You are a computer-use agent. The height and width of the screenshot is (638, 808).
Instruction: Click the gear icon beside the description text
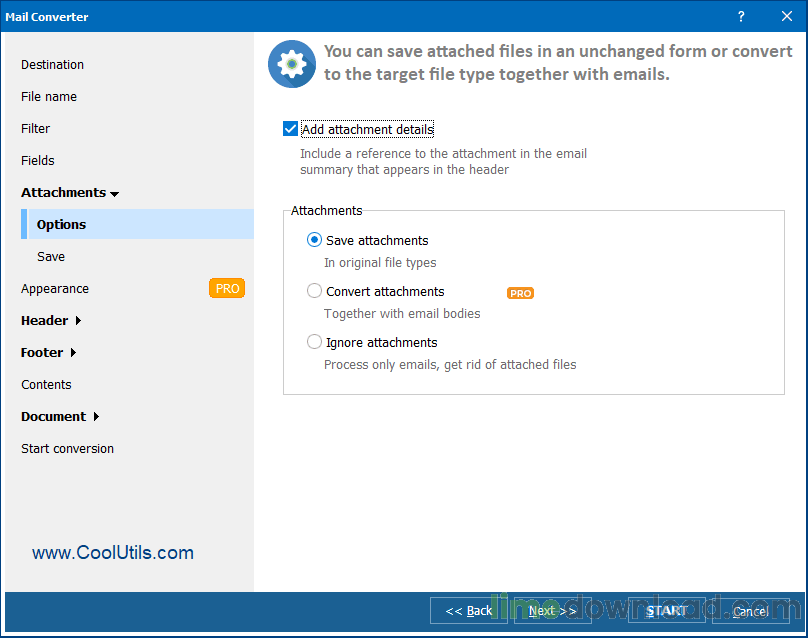pos(291,63)
